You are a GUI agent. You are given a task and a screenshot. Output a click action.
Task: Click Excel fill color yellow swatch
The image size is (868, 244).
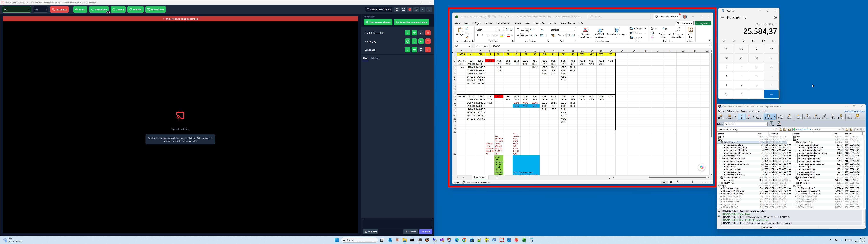click(501, 35)
